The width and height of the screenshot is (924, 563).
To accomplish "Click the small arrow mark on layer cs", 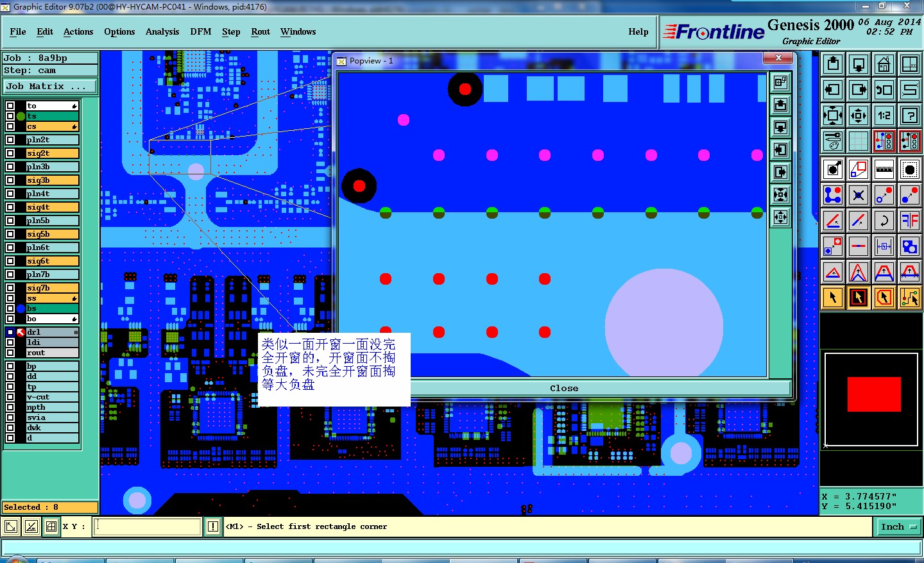I will pyautogui.click(x=74, y=126).
